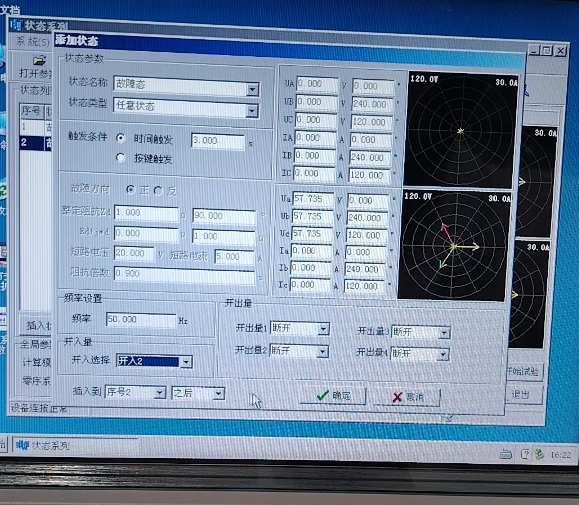The height and width of the screenshot is (505, 579).
Task: Click the 退出 button in back window
Action: [x=523, y=395]
